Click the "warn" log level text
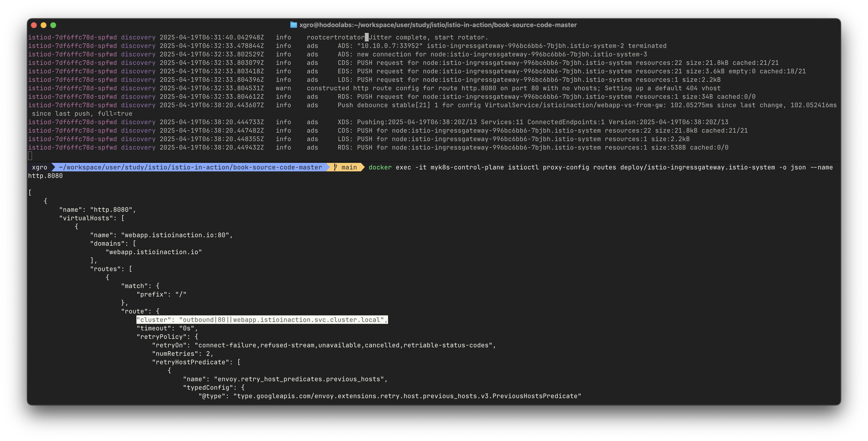 283,88
